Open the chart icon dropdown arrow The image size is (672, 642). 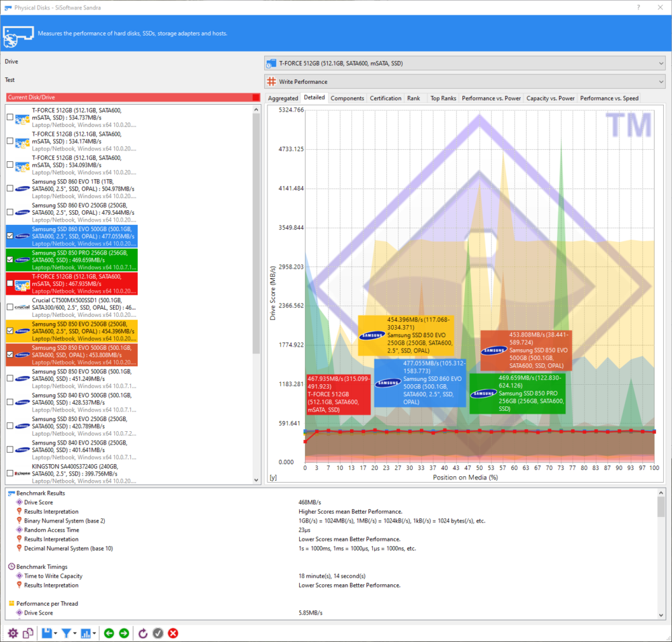94,633
